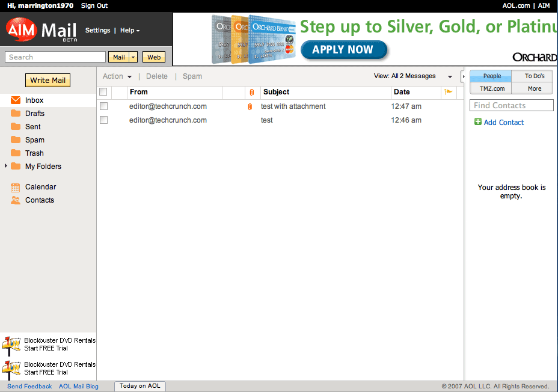Select the Sent folder label
This screenshot has width=558, height=392.
pyautogui.click(x=32, y=127)
